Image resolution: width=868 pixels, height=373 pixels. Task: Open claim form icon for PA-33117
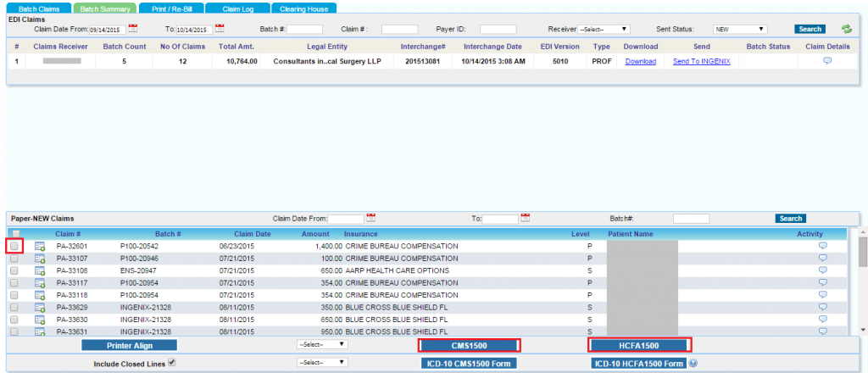40,283
